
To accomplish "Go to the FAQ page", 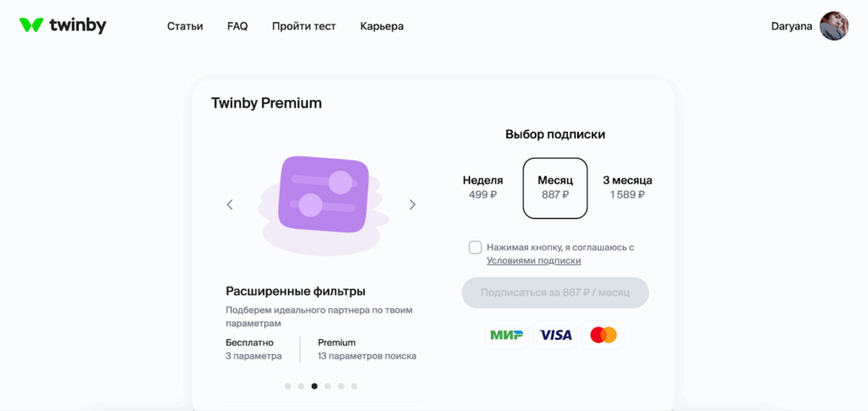I will click(x=237, y=26).
